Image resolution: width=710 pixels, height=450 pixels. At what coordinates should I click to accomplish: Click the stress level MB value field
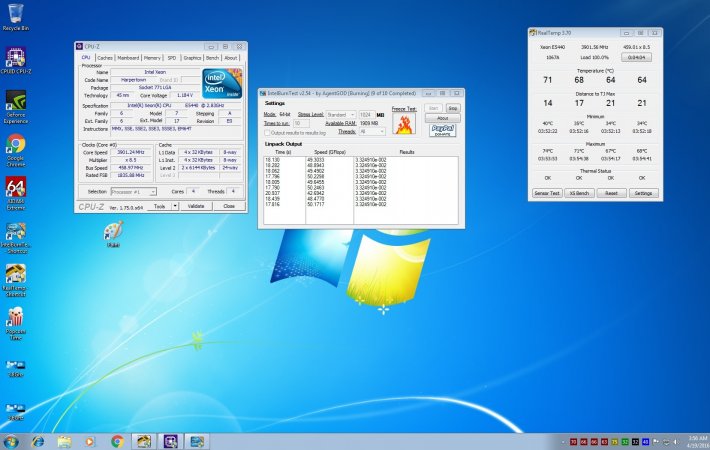pos(366,115)
